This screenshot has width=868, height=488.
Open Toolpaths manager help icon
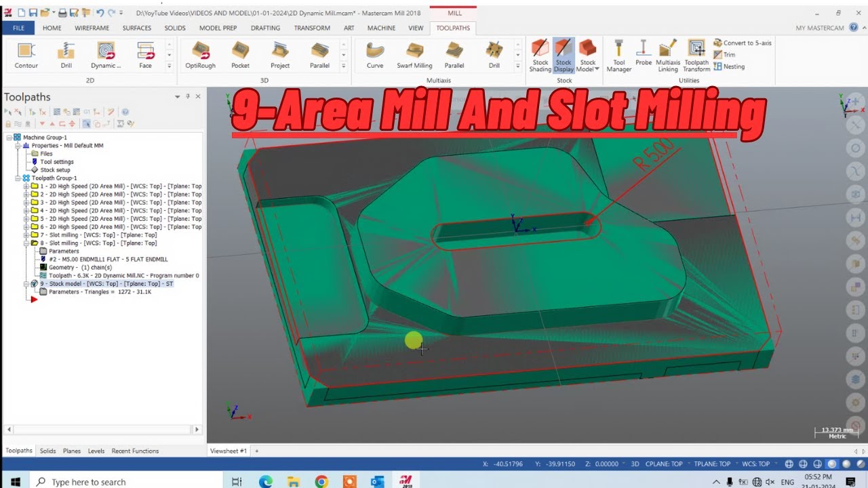coord(125,113)
